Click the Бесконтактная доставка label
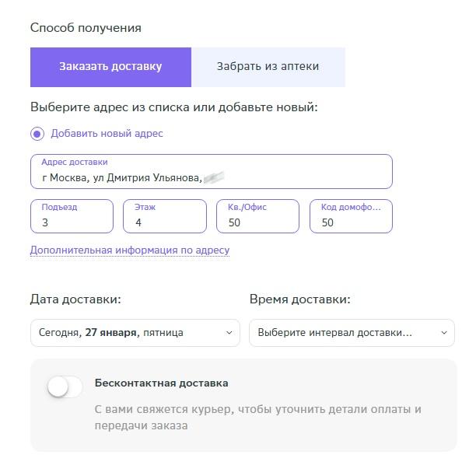Image resolution: width=476 pixels, height=476 pixels. pyautogui.click(x=162, y=383)
